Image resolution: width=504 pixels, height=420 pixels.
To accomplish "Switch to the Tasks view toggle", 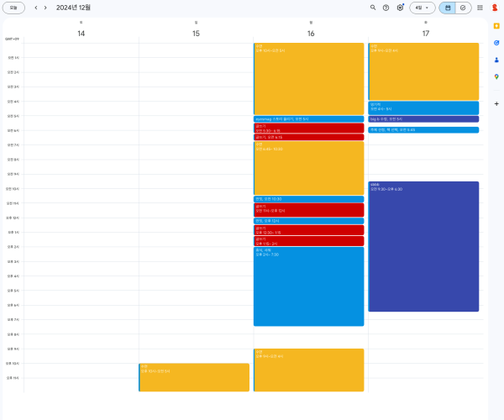I will click(x=463, y=8).
